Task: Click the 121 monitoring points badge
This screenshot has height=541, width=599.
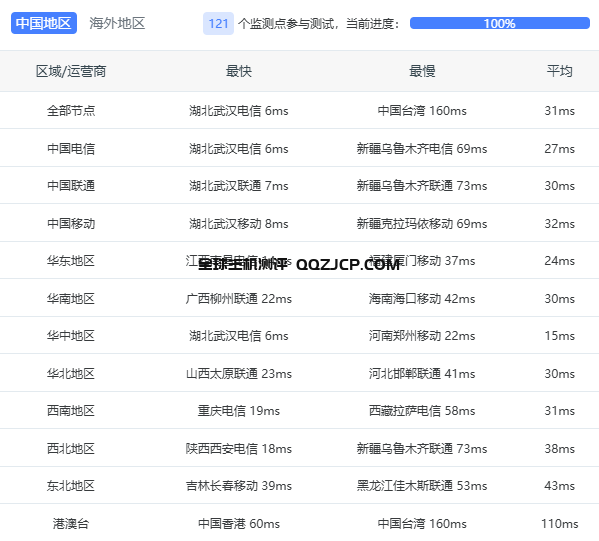Action: (219, 24)
